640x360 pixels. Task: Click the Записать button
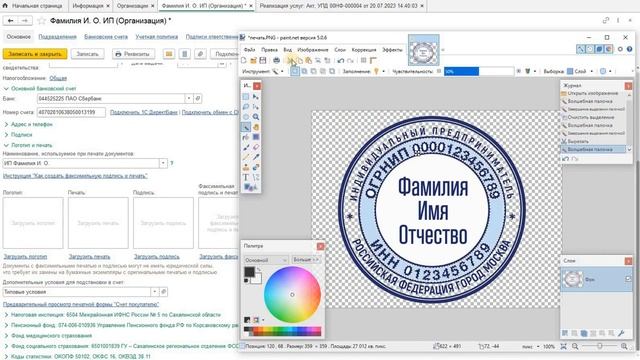click(87, 54)
